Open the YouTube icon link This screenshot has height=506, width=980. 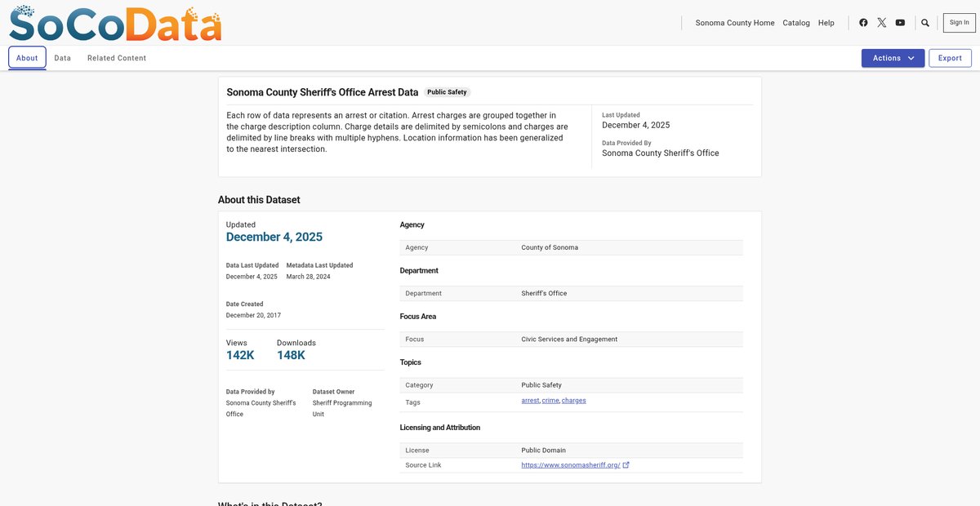(x=900, y=23)
